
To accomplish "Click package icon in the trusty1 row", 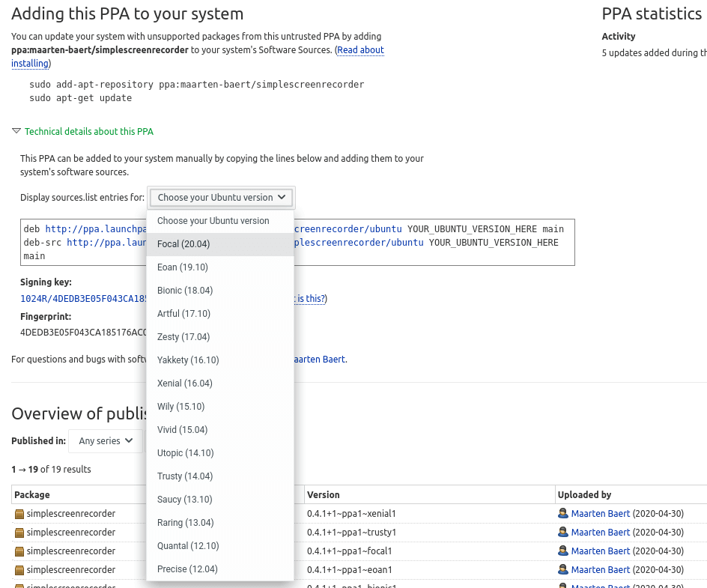I will point(19,533).
